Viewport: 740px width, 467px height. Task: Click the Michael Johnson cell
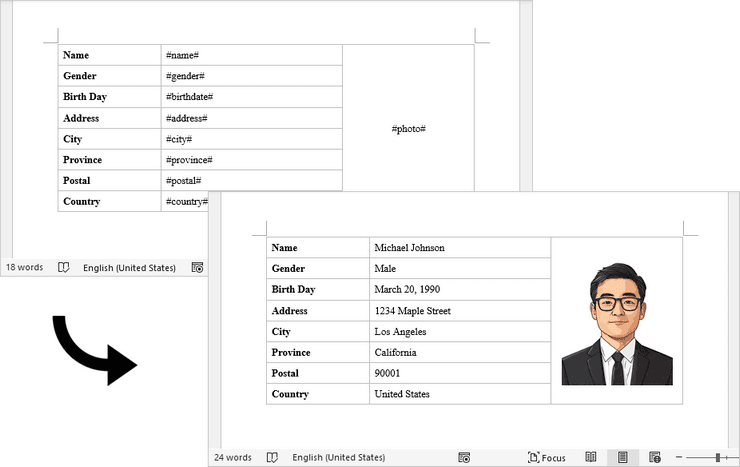[409, 248]
